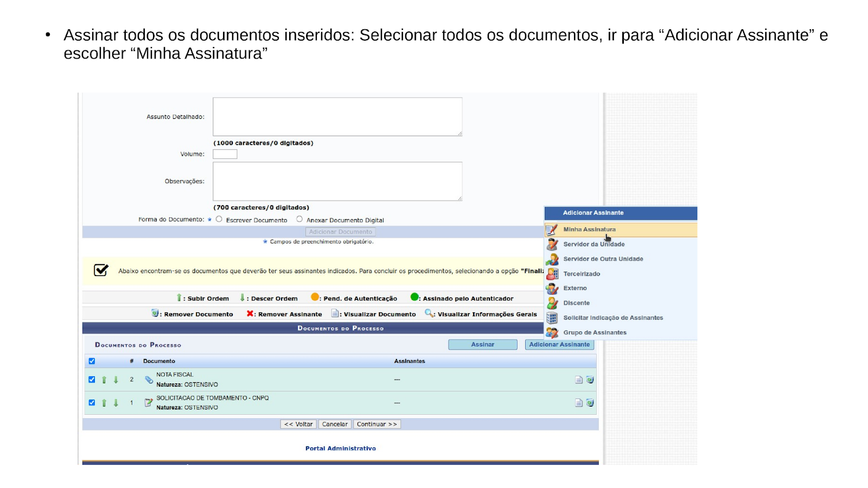Click the Solicitar Indicação building icon
Screen dimensions: 868x488
(x=552, y=318)
